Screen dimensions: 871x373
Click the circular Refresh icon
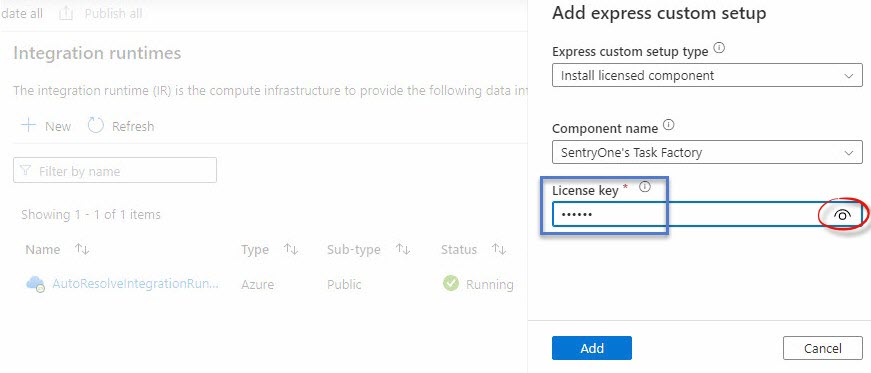pyautogui.click(x=96, y=126)
